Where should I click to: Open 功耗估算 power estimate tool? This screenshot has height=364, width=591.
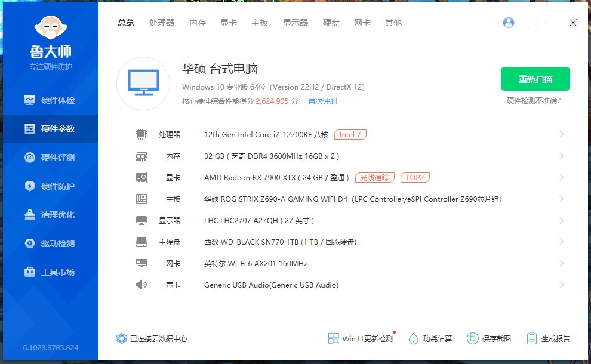(x=430, y=338)
